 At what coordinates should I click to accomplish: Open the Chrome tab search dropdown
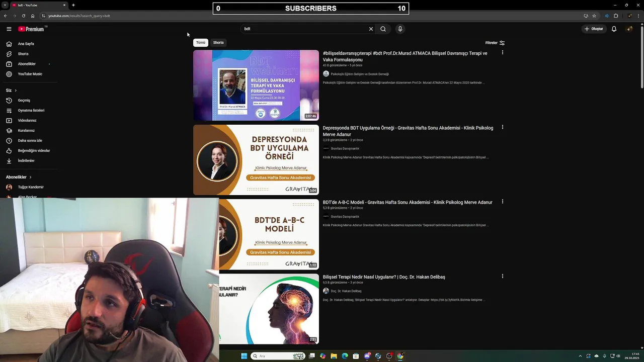[x=5, y=5]
